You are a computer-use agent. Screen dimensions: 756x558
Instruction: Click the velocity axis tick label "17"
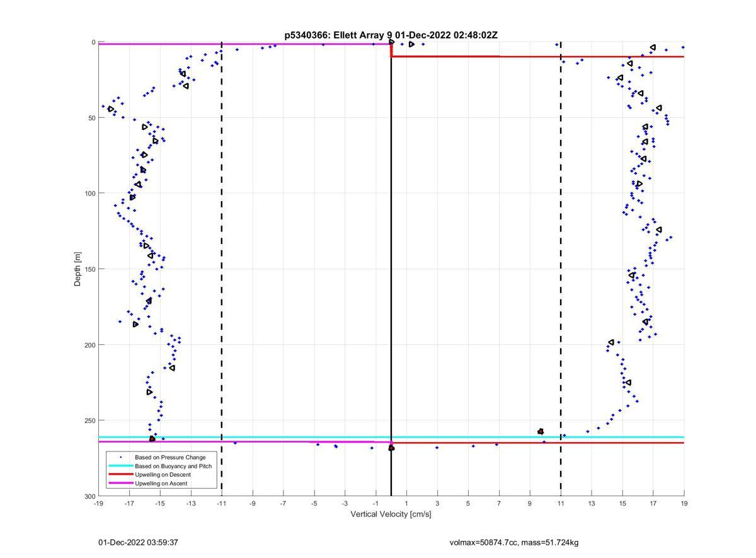pos(653,504)
